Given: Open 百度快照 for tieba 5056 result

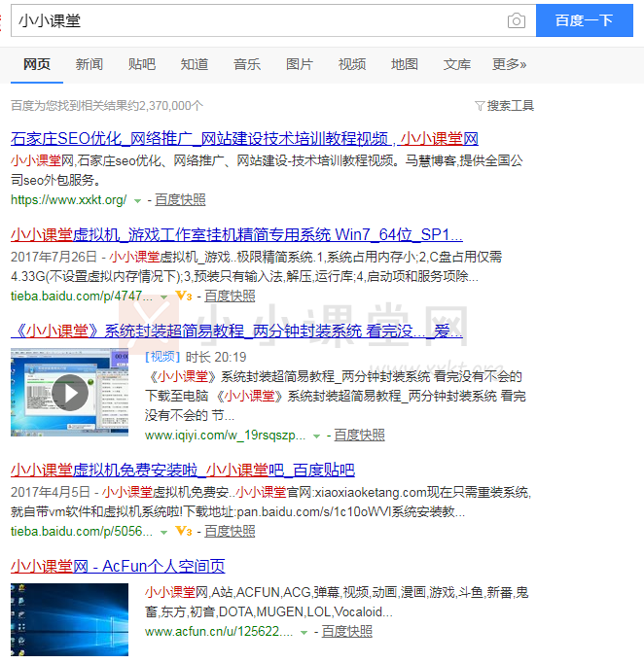Looking at the screenshot, I should click(x=230, y=531).
